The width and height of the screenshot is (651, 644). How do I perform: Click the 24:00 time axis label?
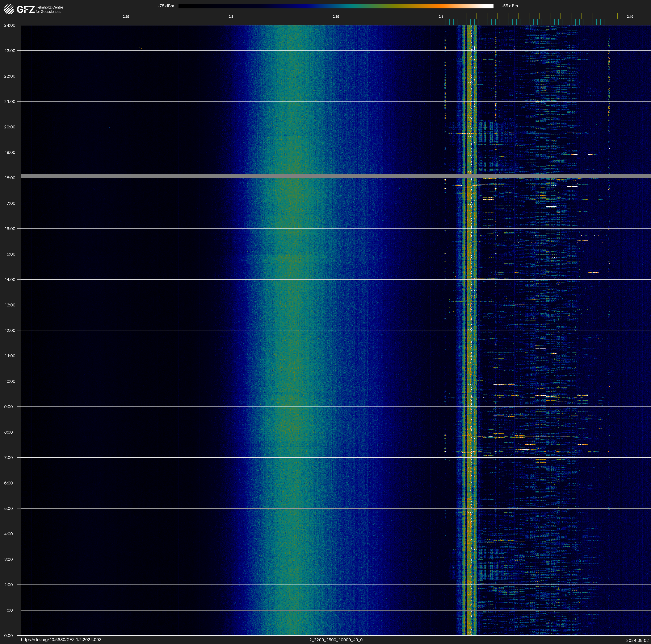click(x=9, y=25)
